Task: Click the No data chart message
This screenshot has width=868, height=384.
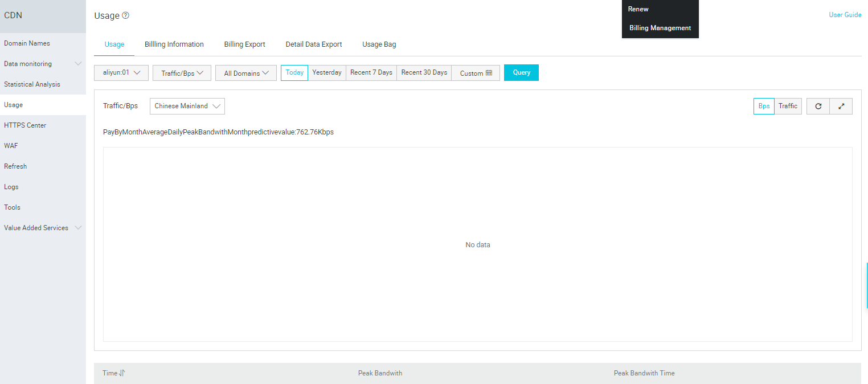Action: 478,245
